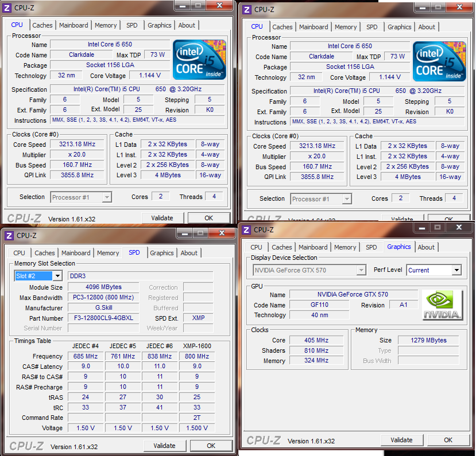Click the NVIDIA logo in Graphics window
Screen dimensions: 476x456
coord(442,305)
